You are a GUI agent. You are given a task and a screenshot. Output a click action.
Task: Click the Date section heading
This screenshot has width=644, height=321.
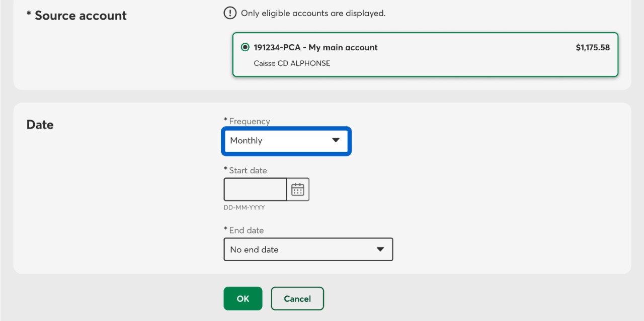40,125
